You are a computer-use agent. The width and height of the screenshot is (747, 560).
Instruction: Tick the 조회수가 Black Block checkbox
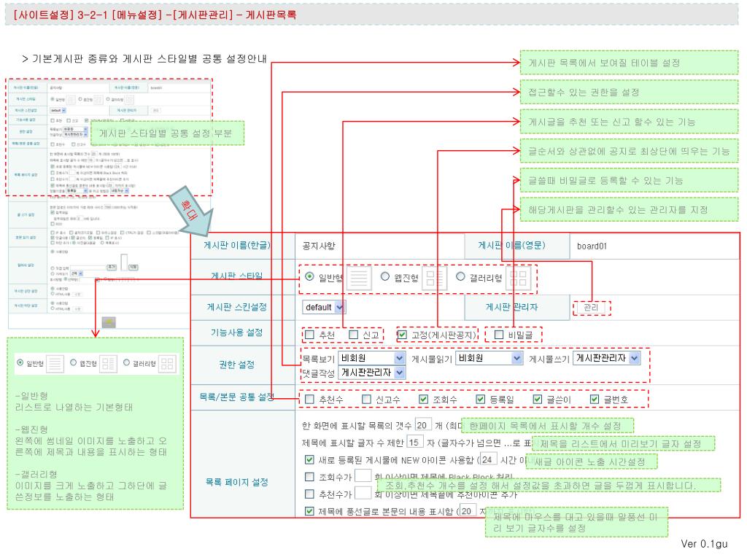pyautogui.click(x=309, y=477)
